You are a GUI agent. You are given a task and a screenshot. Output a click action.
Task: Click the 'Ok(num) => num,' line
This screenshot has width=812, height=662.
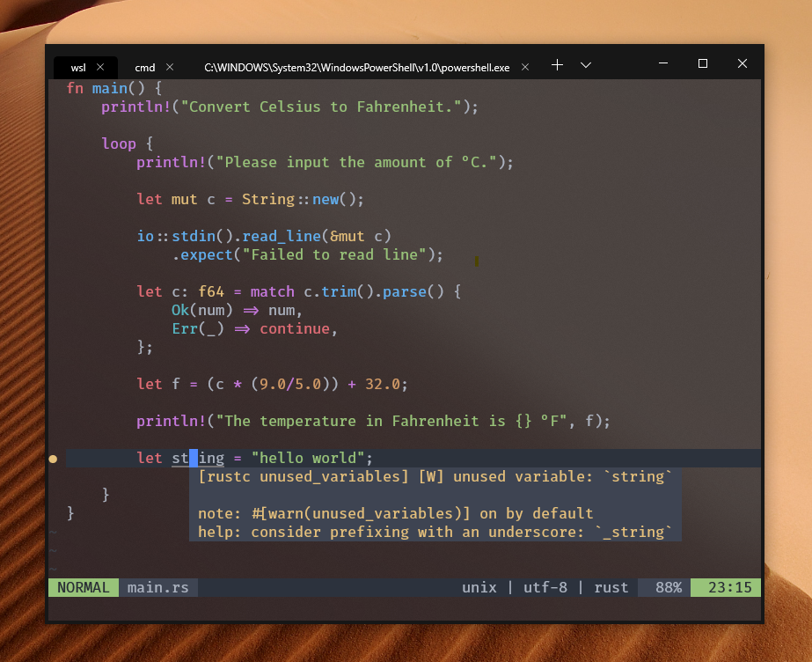237,310
